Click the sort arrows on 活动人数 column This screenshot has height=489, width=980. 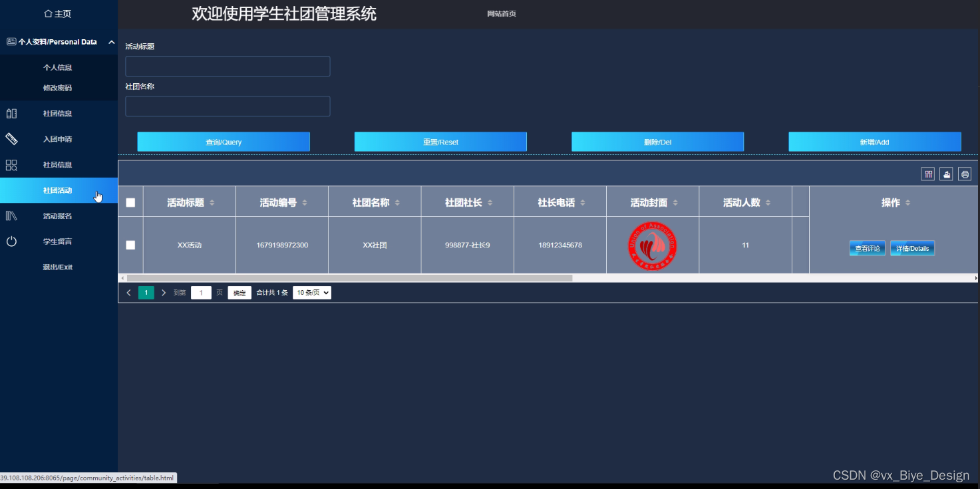click(x=768, y=203)
